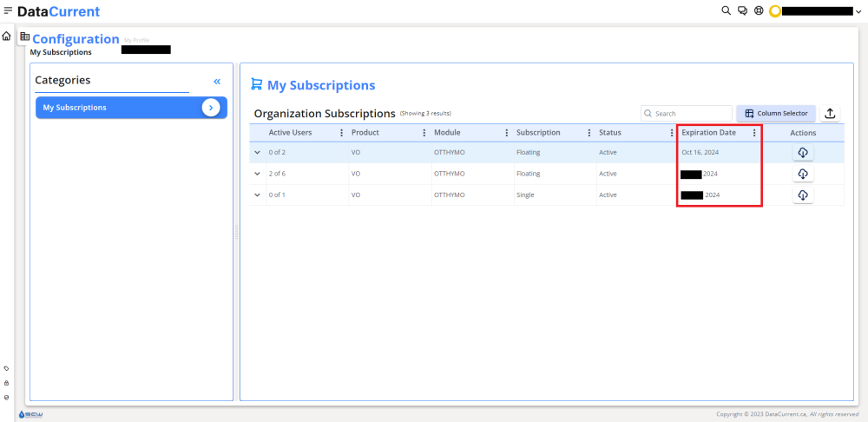Viewport: 868px width, 422px height.
Task: Click the DataCurrent logo
Action: pyautogui.click(x=59, y=11)
